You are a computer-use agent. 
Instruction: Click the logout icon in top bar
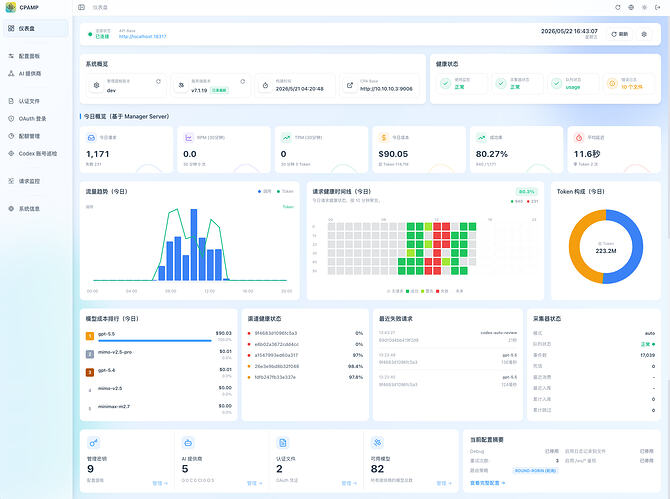658,7
